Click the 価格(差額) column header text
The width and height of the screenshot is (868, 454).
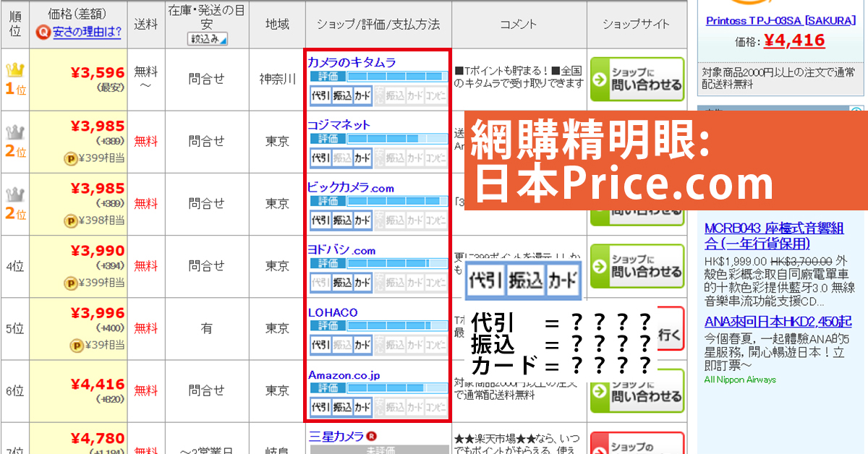point(79,12)
